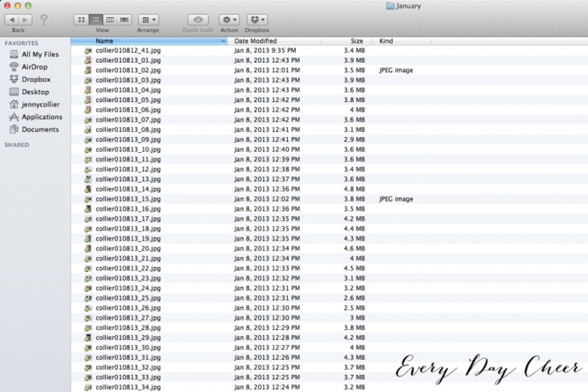Click JPEG image kind of collier010813_15.jpg
Viewport: 588px width, 392px height.
point(396,199)
